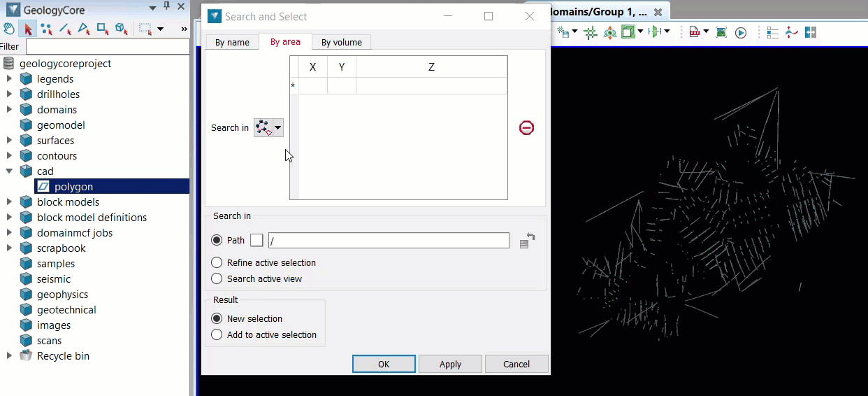The width and height of the screenshot is (868, 396).
Task: Activate the domains/Group 1 view tab
Action: [598, 12]
